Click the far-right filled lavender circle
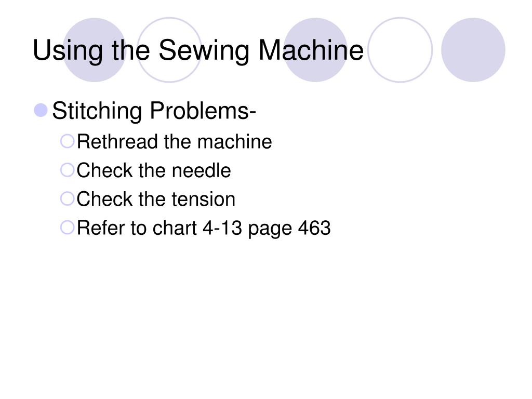532x399 pixels. coord(473,50)
